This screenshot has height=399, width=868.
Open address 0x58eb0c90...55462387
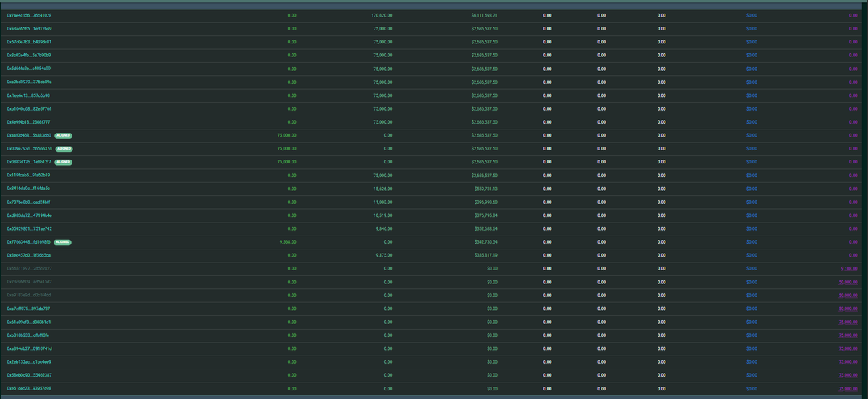pos(29,375)
